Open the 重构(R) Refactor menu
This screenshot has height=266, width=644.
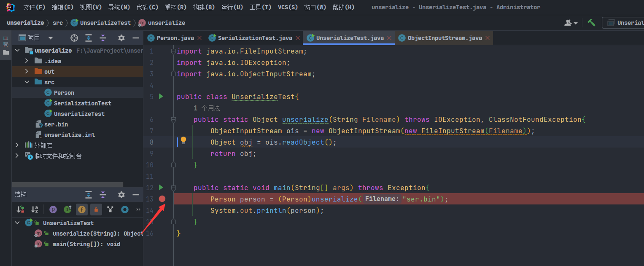coord(175,7)
